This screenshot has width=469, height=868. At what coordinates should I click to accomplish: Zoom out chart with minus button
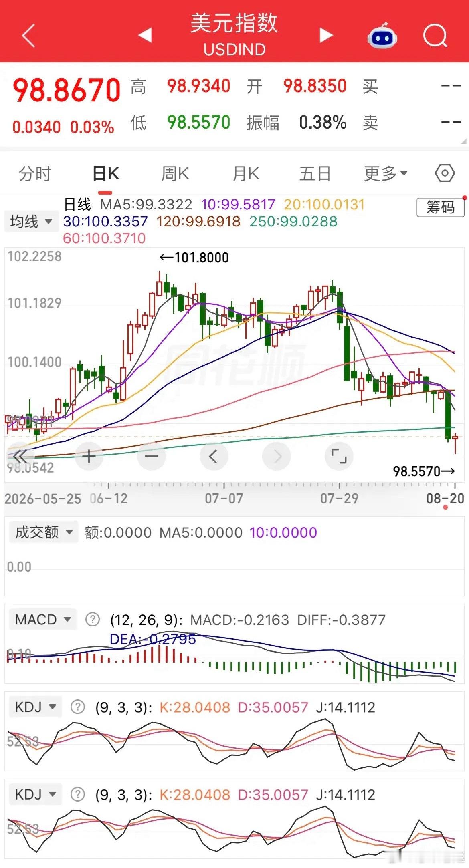click(x=151, y=456)
